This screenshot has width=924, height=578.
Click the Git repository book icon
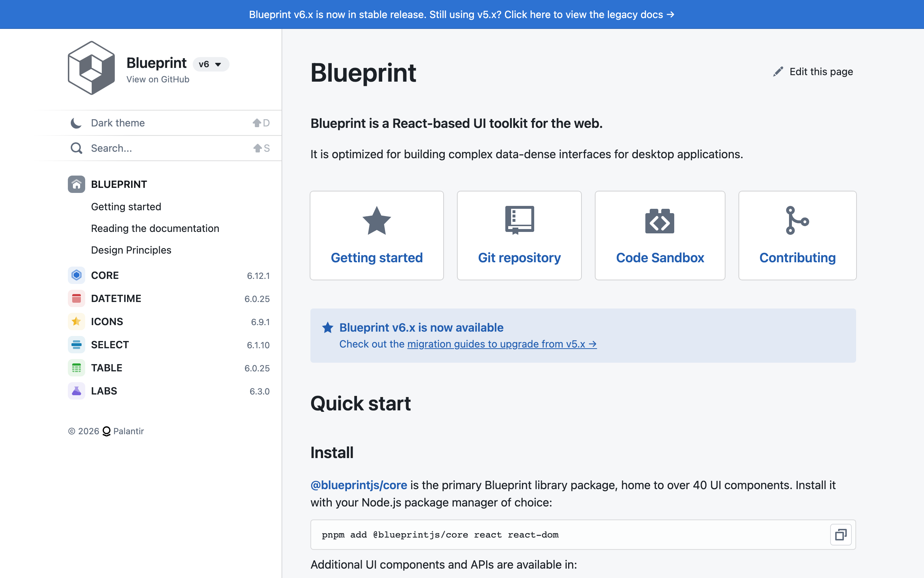tap(519, 220)
